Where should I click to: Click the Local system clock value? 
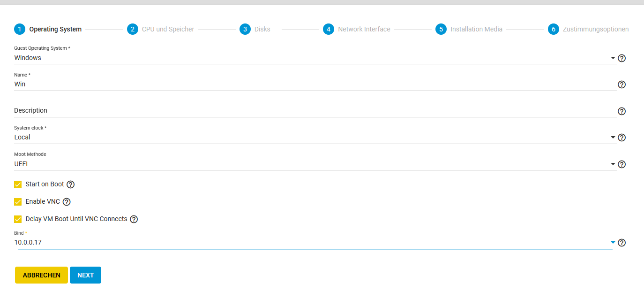(22, 138)
